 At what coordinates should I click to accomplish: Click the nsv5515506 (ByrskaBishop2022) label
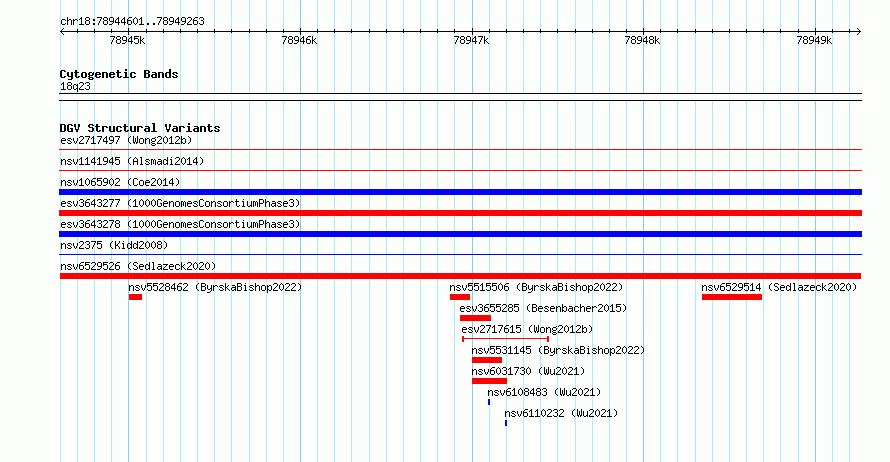tap(536, 287)
